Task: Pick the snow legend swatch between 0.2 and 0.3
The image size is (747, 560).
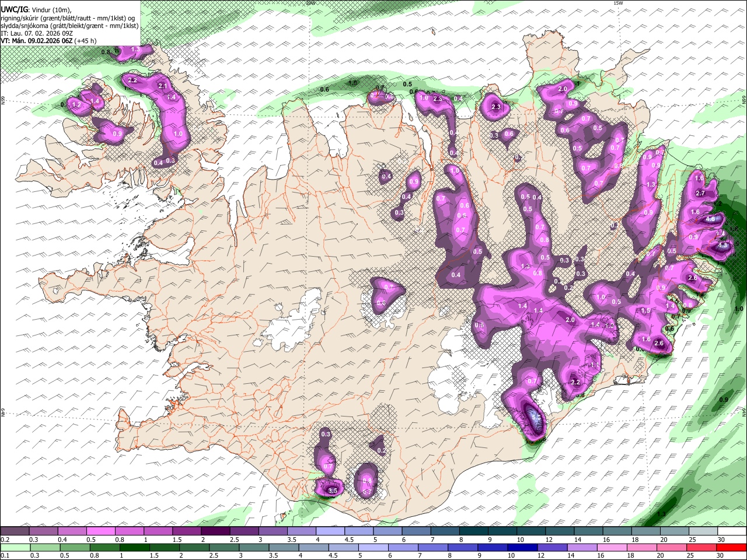Action: [x=15, y=531]
